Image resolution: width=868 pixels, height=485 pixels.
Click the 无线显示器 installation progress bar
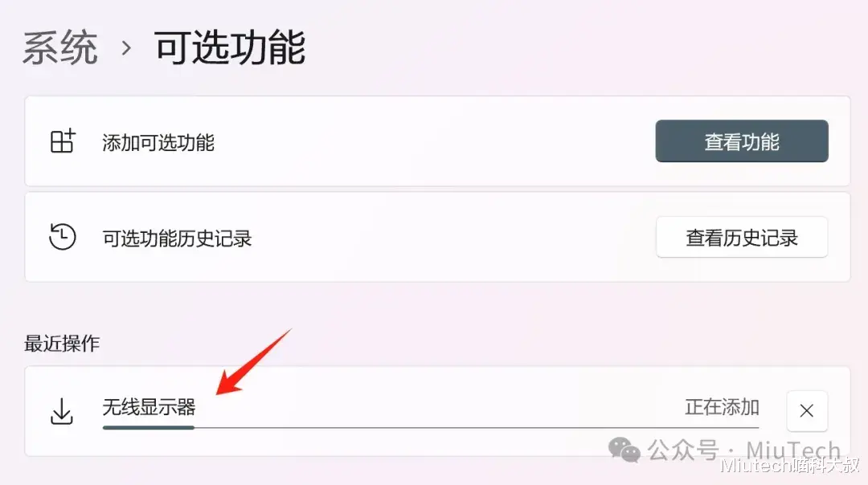click(430, 427)
